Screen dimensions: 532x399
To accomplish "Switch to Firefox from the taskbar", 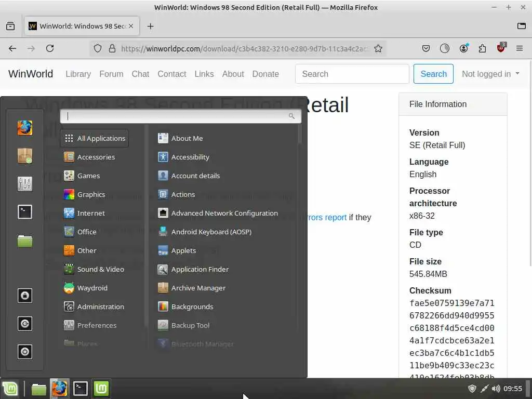I will 59,389.
